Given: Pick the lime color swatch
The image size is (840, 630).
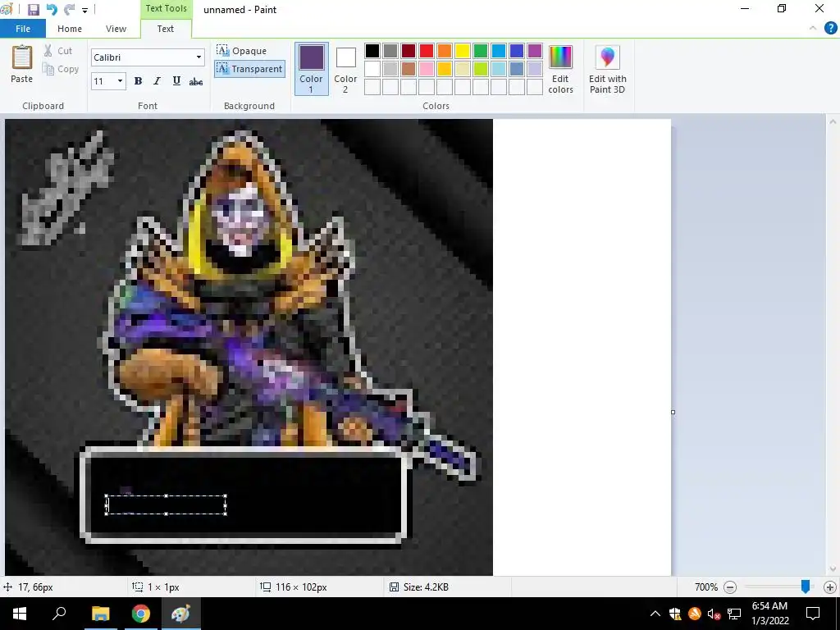Looking at the screenshot, I should (481, 69).
